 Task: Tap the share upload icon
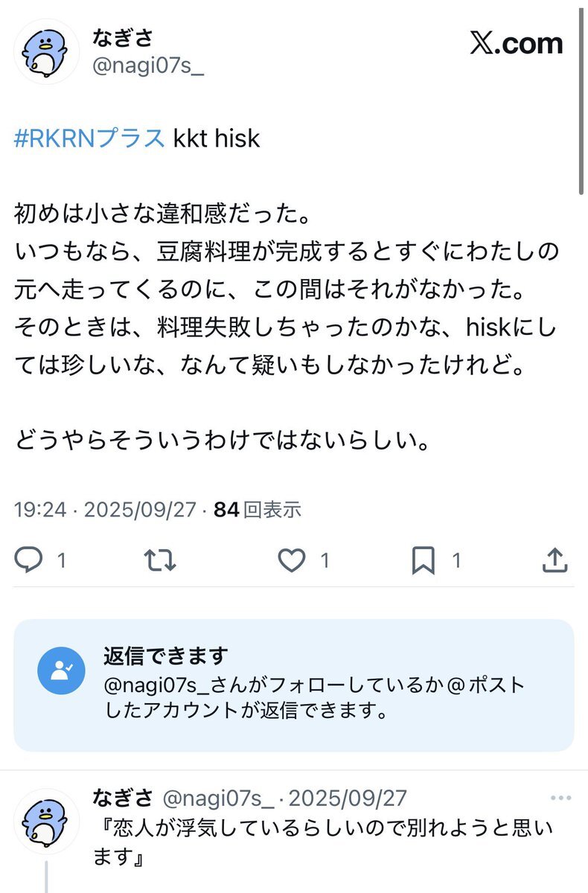point(555,560)
